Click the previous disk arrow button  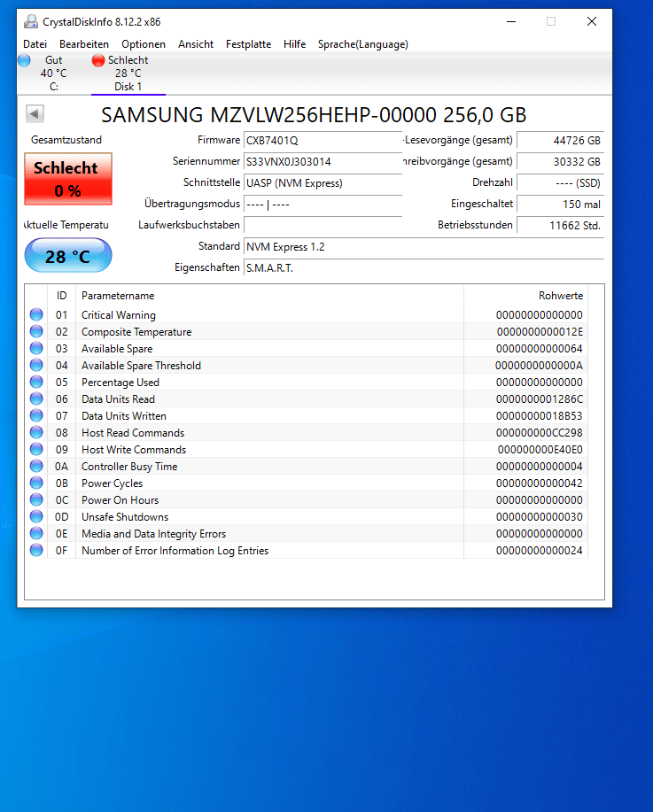35,113
